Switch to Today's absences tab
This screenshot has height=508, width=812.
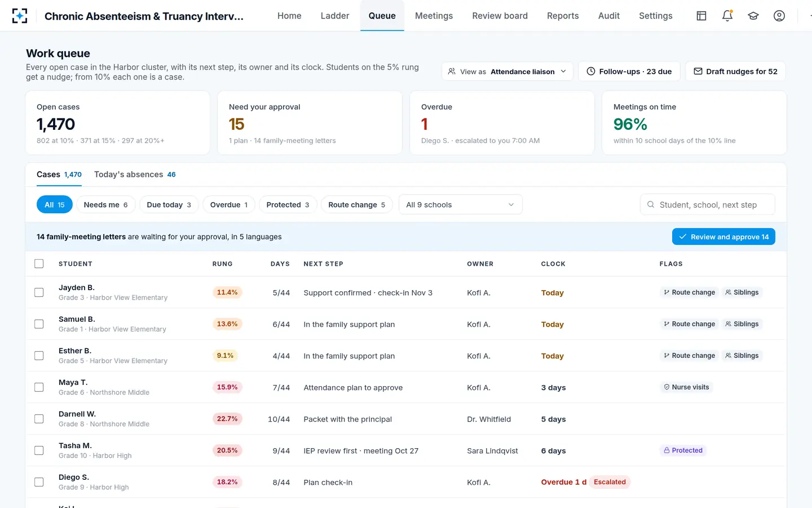(x=135, y=174)
